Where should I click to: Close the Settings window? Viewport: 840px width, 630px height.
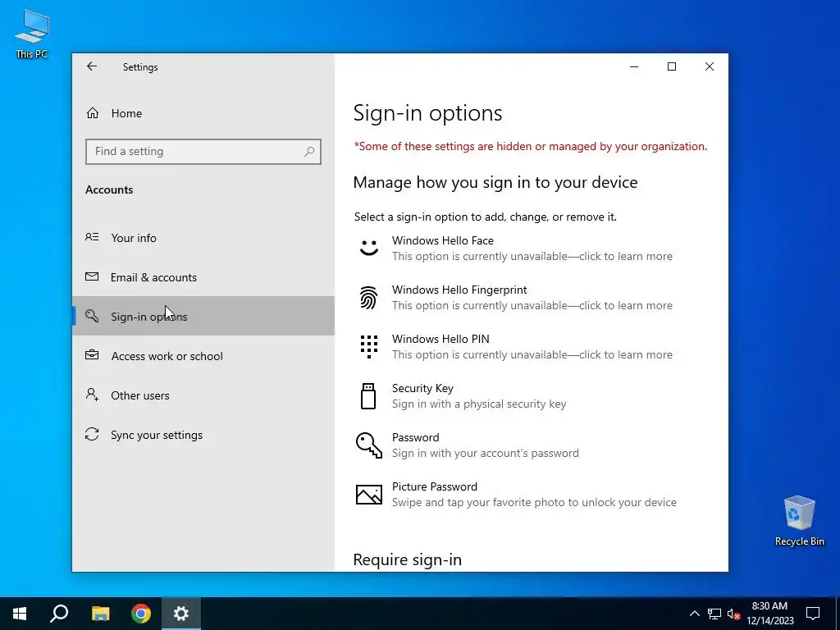pyautogui.click(x=710, y=66)
